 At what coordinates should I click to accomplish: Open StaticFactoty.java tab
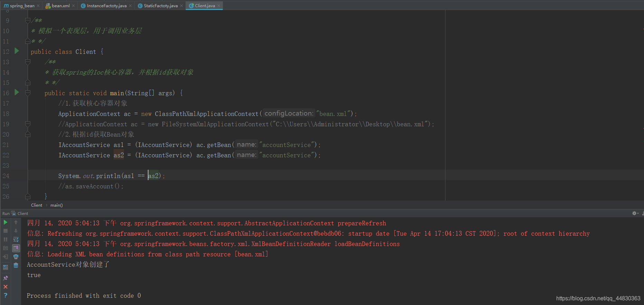(161, 6)
